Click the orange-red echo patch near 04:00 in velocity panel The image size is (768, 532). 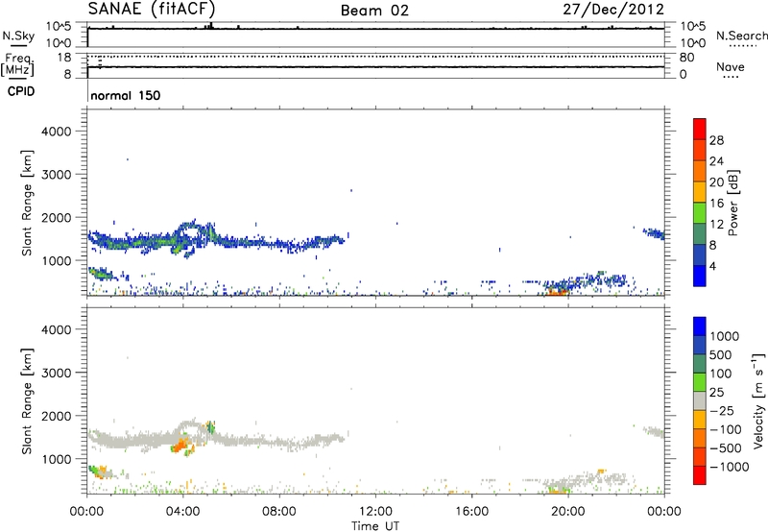click(181, 447)
